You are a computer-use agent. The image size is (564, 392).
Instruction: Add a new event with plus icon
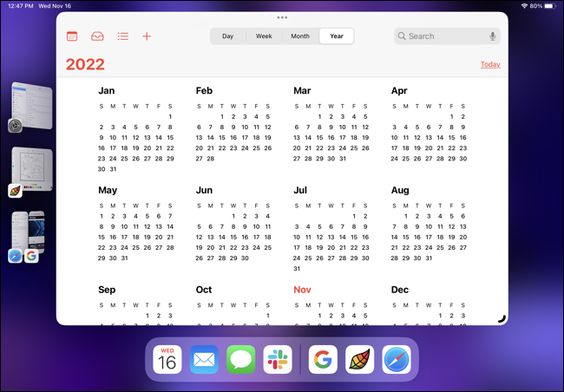point(147,36)
